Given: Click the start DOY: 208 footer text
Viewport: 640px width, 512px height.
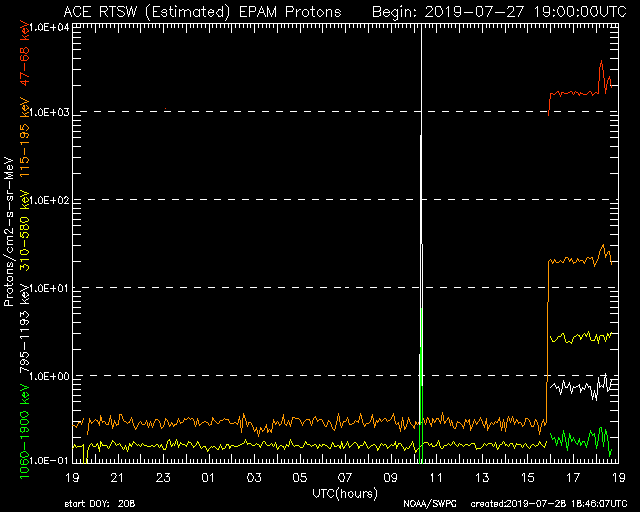Looking at the screenshot, I should tap(102, 503).
